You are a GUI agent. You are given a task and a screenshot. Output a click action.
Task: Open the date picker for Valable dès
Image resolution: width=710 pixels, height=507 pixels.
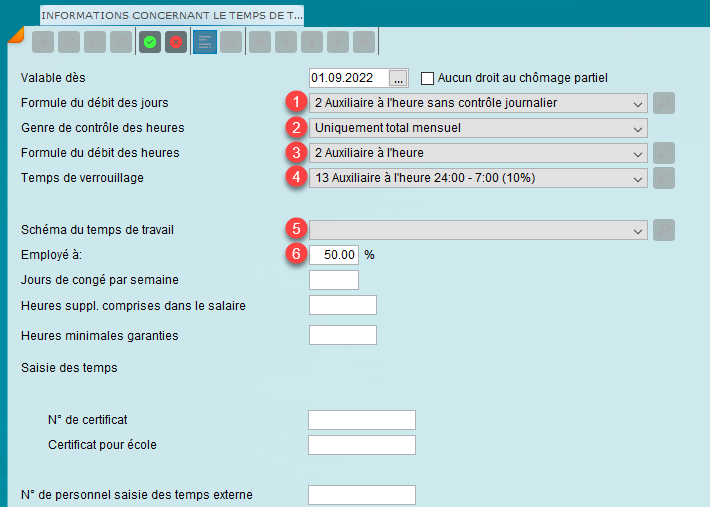(x=398, y=78)
